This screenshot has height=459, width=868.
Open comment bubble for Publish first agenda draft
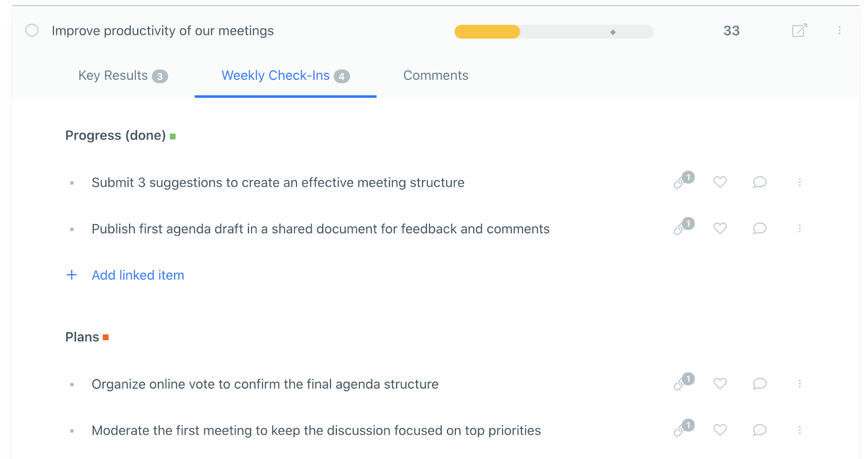click(759, 228)
